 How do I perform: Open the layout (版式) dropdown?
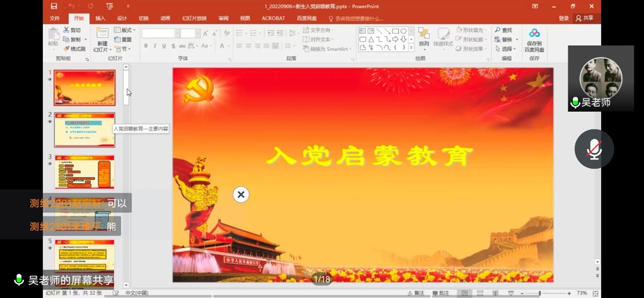(125, 30)
